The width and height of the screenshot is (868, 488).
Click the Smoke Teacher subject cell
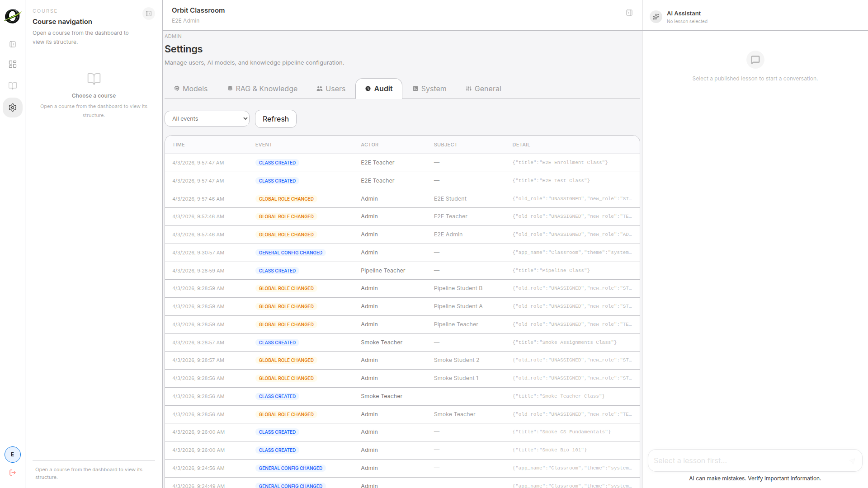[455, 414]
